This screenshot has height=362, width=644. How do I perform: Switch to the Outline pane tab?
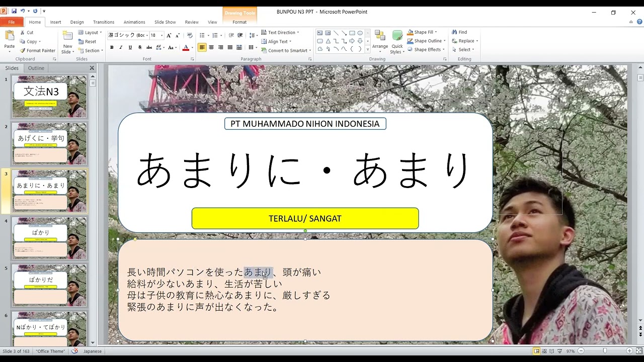tap(36, 68)
